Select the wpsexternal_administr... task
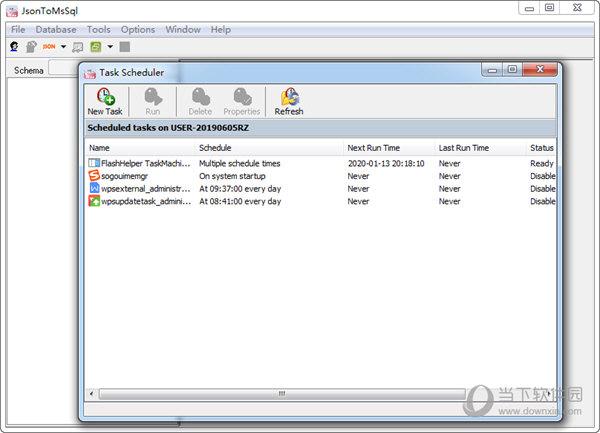 tap(321, 189)
